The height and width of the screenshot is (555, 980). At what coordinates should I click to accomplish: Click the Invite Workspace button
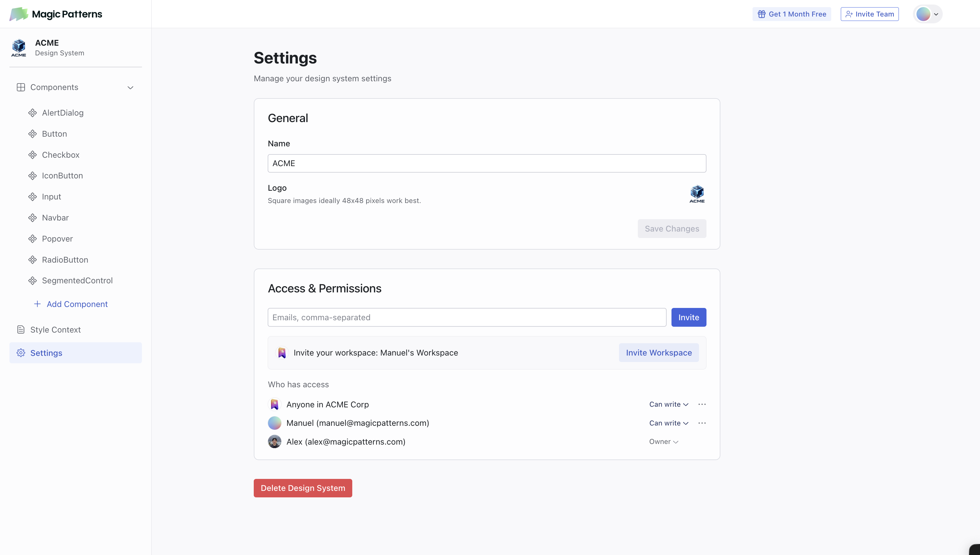click(x=659, y=353)
